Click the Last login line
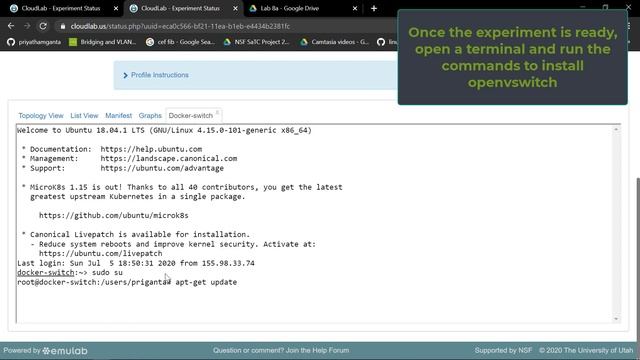The image size is (640, 360). pyautogui.click(x=136, y=263)
